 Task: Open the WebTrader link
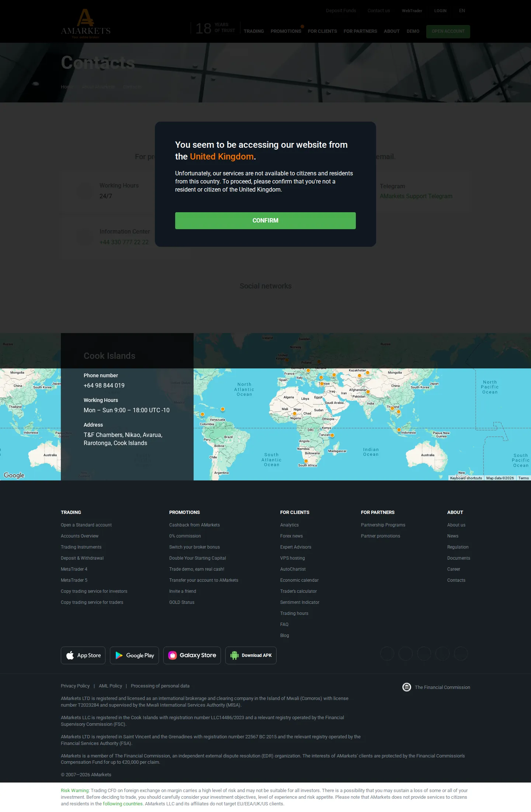(412, 11)
